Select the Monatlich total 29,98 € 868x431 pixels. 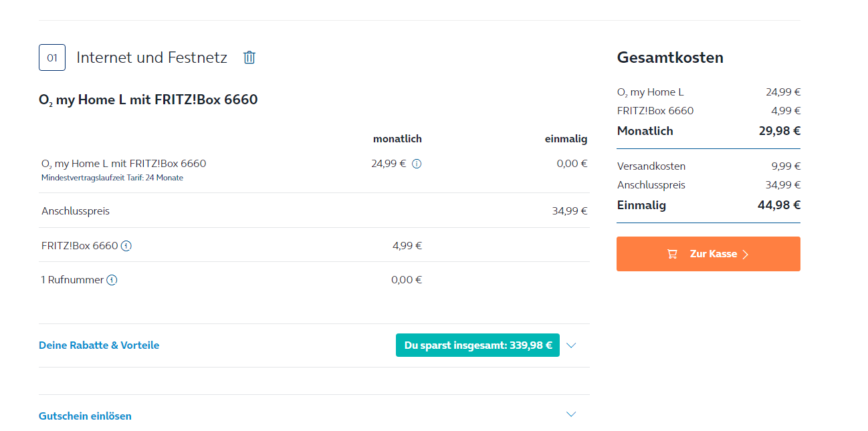(780, 131)
